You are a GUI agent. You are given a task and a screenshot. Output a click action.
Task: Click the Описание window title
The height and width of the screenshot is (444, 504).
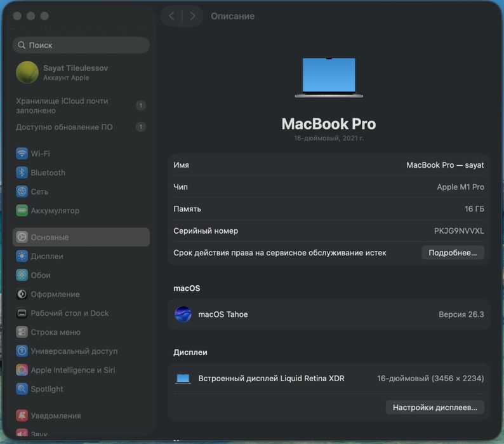point(233,16)
